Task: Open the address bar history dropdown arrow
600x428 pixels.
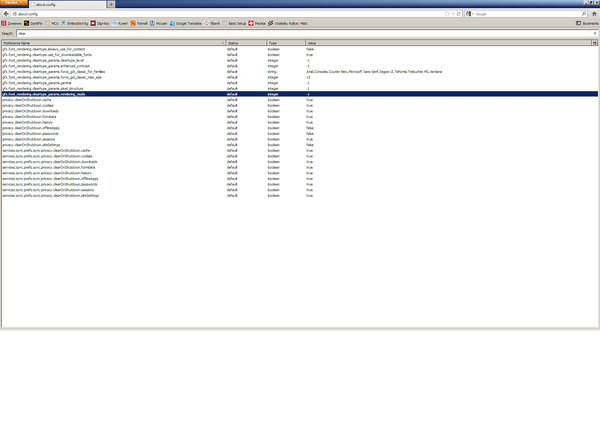Action: [453, 14]
